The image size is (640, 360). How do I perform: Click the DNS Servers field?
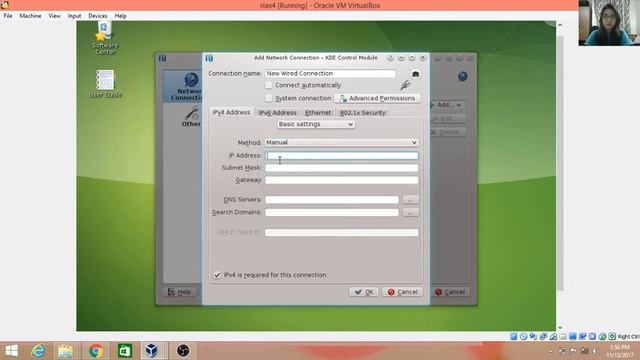(x=332, y=200)
